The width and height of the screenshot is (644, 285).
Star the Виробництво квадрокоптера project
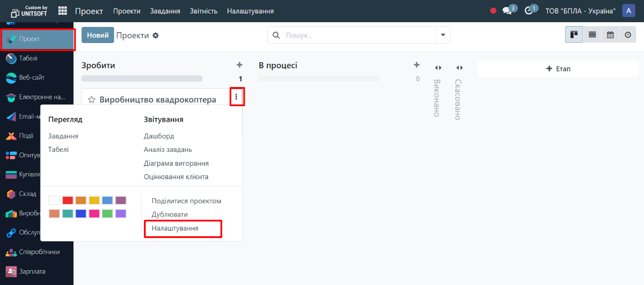coord(92,100)
